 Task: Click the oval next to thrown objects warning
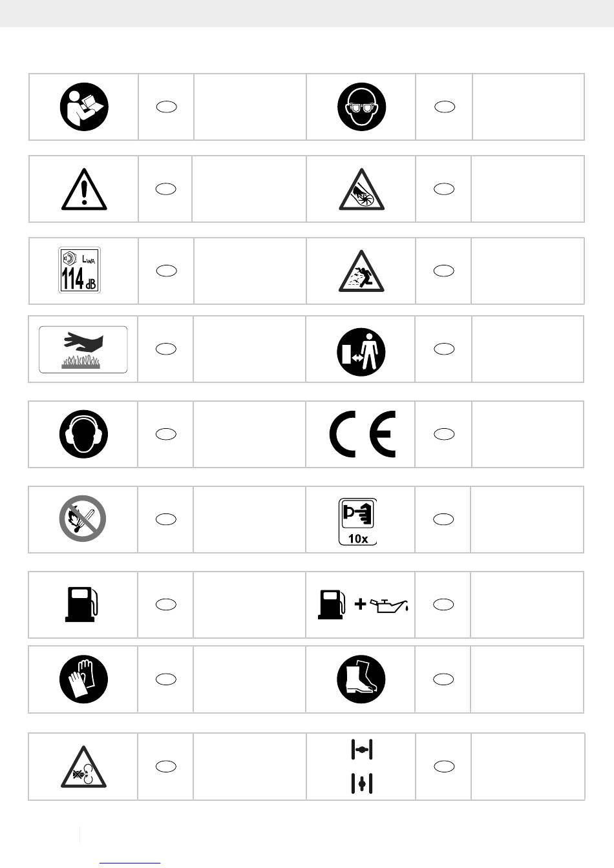444,271
